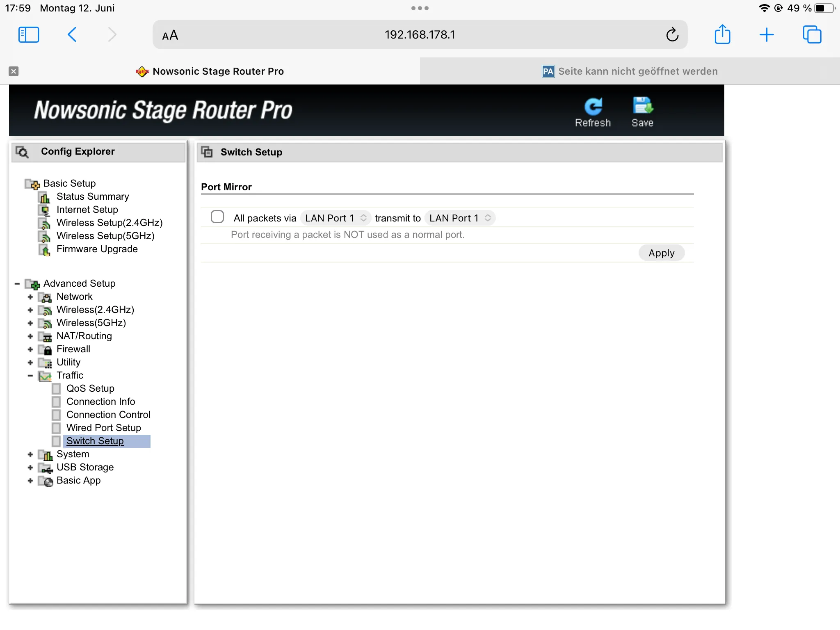Tap the address bar showing 192.168.178.1

pos(420,34)
